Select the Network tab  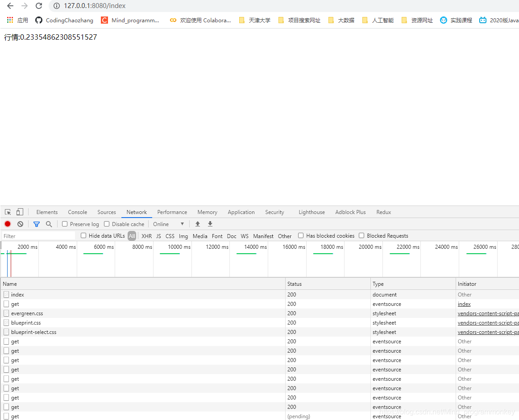[137, 212]
